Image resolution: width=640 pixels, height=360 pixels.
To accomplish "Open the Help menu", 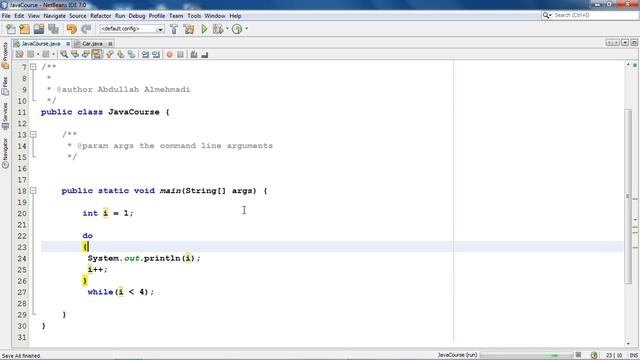I will [235, 16].
